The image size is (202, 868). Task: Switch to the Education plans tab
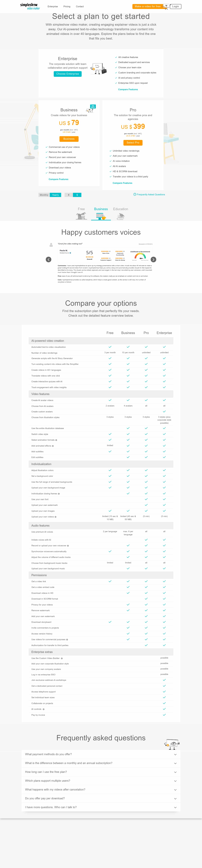120,213
